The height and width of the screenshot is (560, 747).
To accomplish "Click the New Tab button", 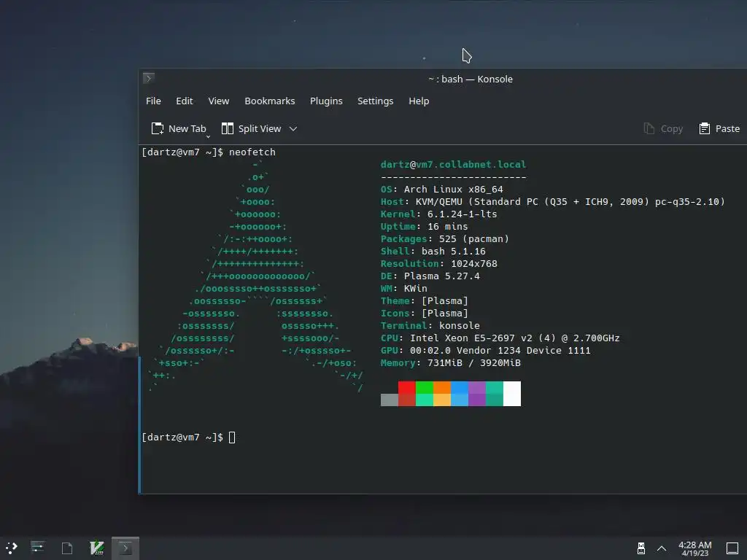I will coord(178,128).
